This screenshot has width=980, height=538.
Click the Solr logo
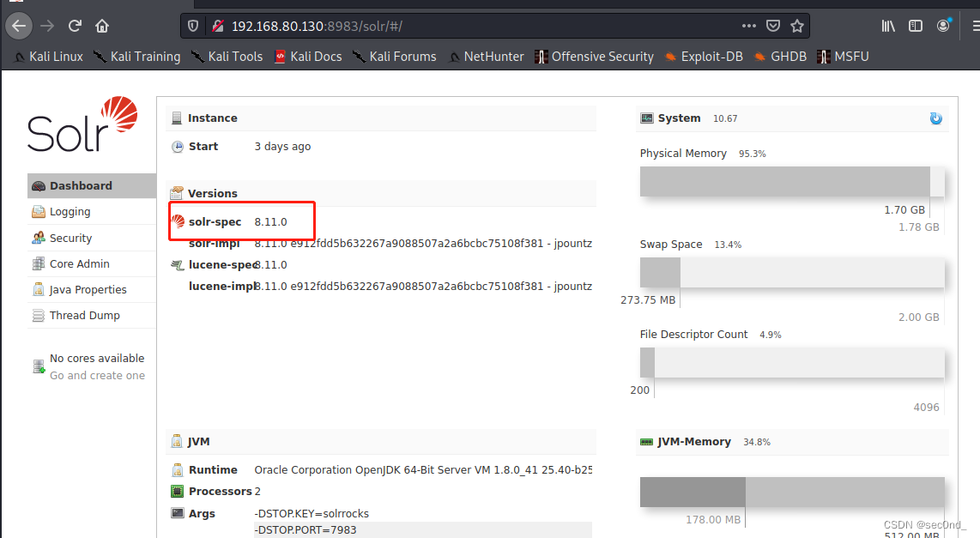pos(82,124)
